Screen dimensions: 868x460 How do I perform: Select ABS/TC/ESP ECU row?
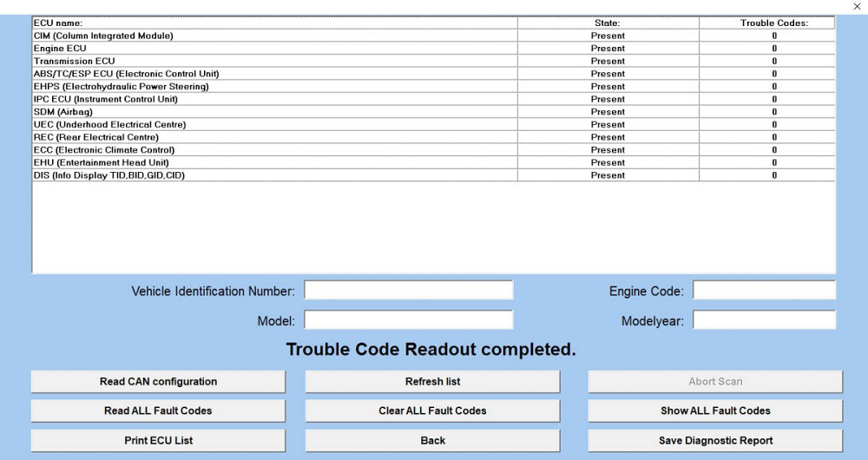(x=433, y=74)
